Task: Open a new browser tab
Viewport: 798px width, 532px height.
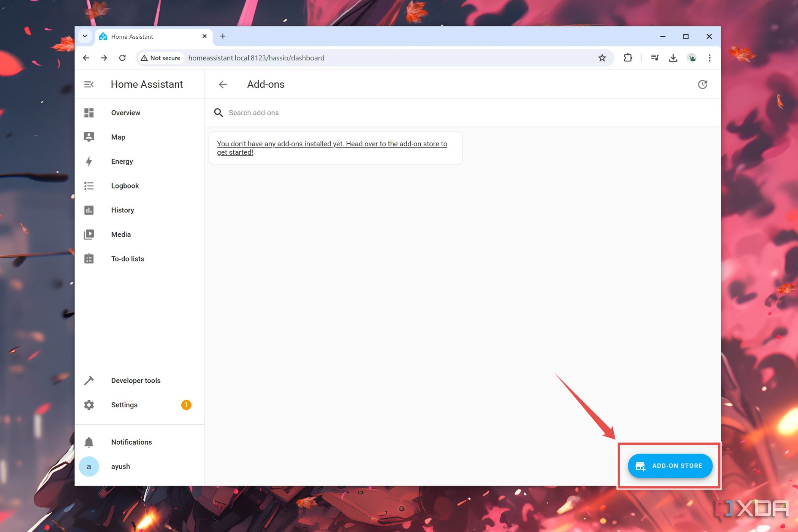Action: click(x=223, y=36)
